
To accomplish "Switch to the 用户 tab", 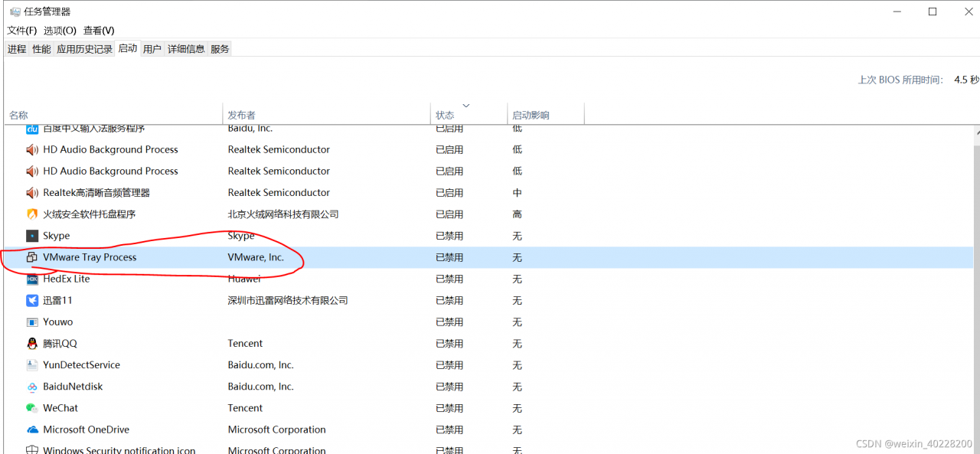I will click(x=152, y=49).
